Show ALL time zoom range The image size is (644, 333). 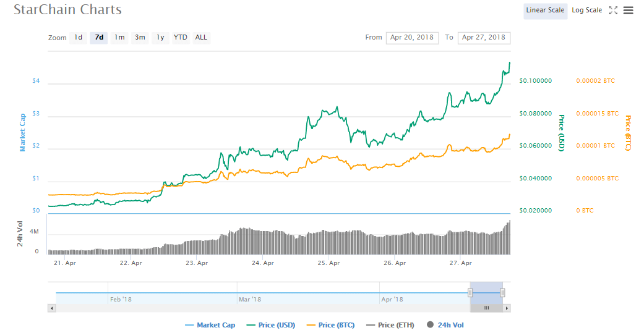coord(201,38)
